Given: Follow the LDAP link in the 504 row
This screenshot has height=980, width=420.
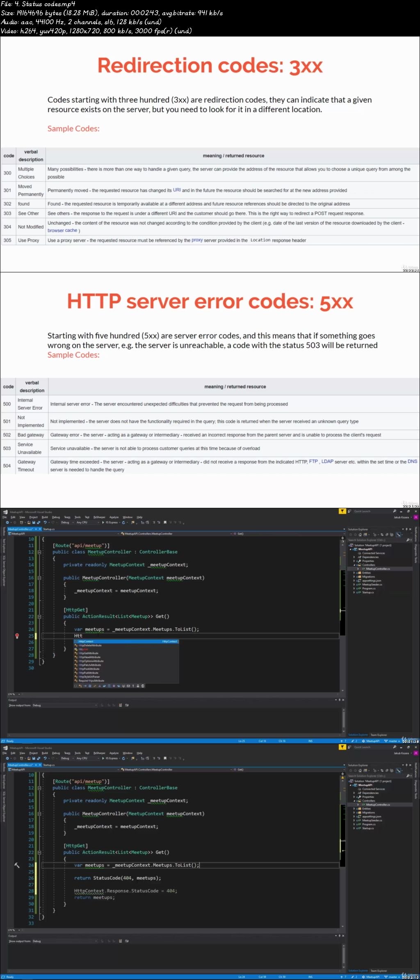Looking at the screenshot, I should coord(327,461).
